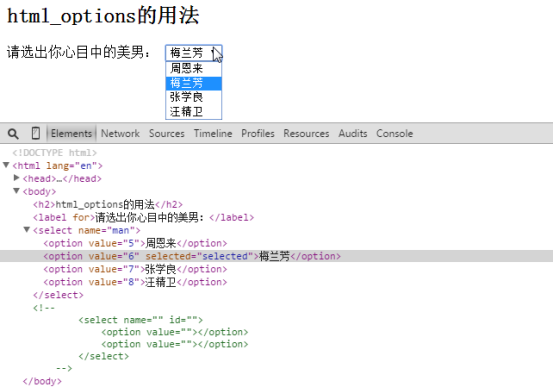The width and height of the screenshot is (554, 387).
Task: Expand the head node arrow
Action: [17, 178]
